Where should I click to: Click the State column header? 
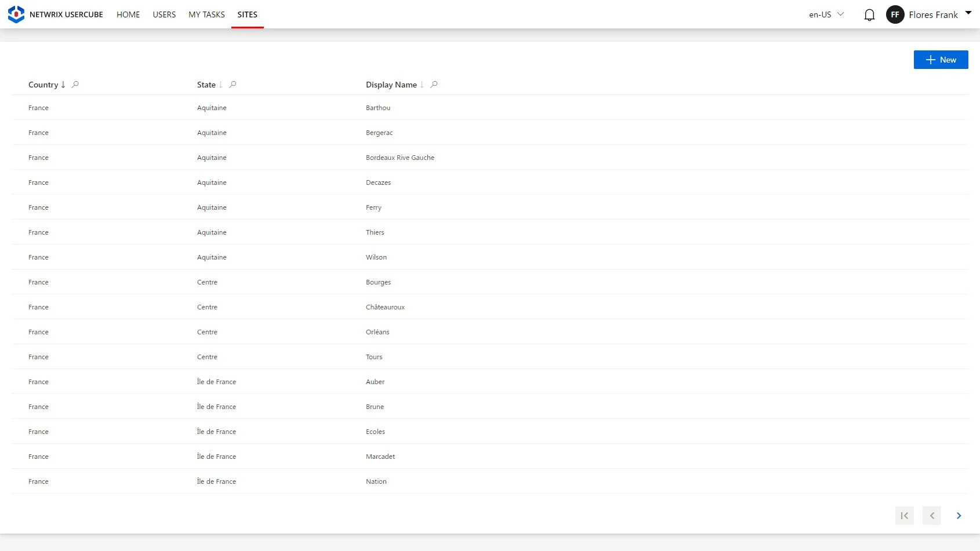pos(206,85)
